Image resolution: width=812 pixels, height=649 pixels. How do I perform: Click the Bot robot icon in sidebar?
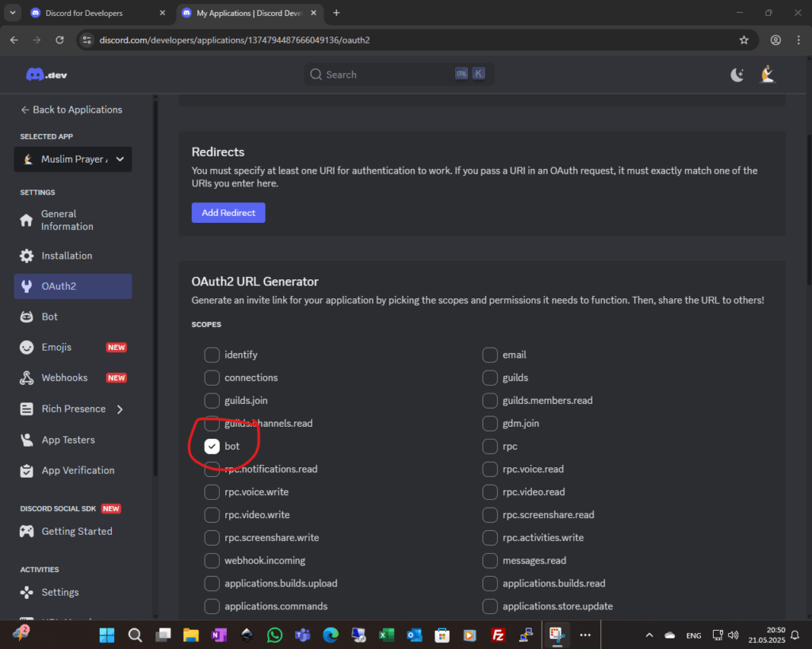click(x=26, y=317)
